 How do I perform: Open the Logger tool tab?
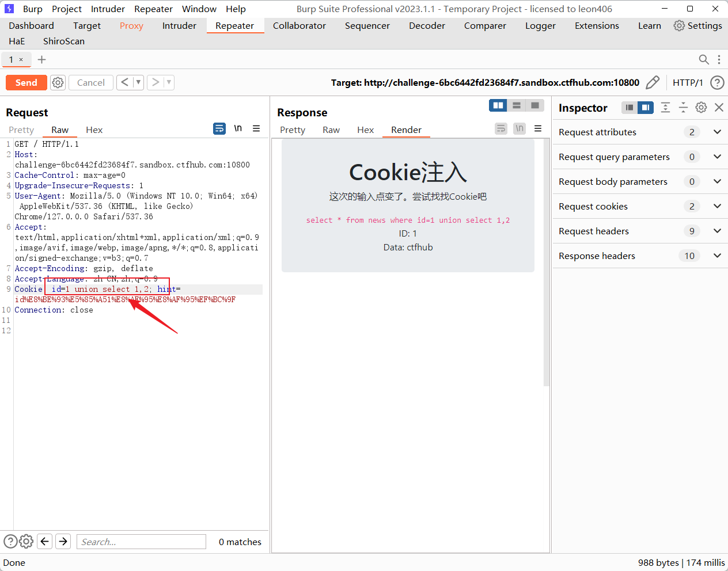point(540,25)
